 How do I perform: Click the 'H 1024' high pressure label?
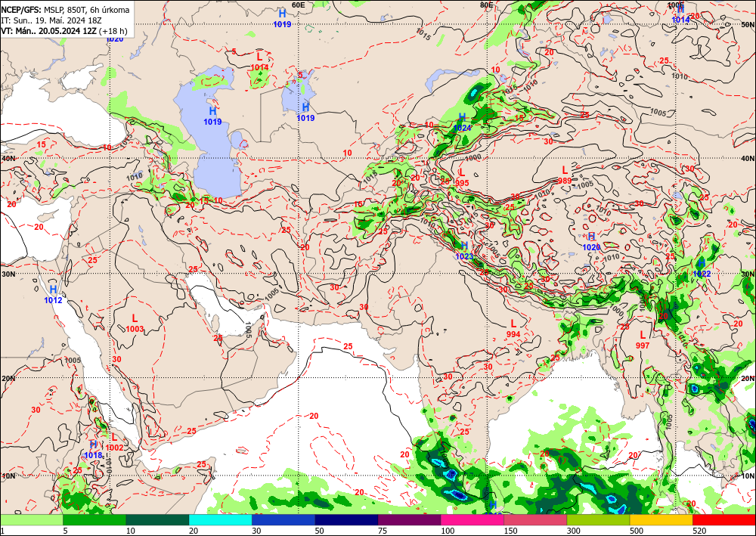[x=463, y=122]
